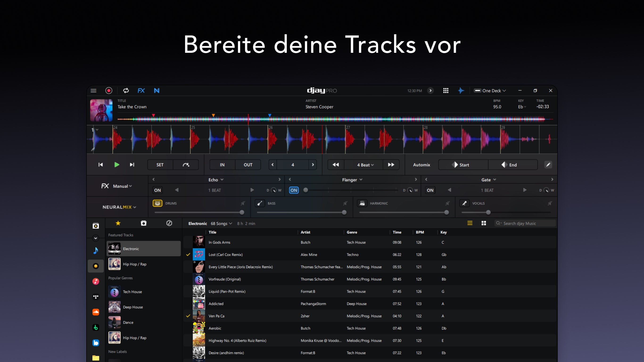Click the jump-to-cue curved arrow button
The width and height of the screenshot is (644, 362).
pos(186,165)
